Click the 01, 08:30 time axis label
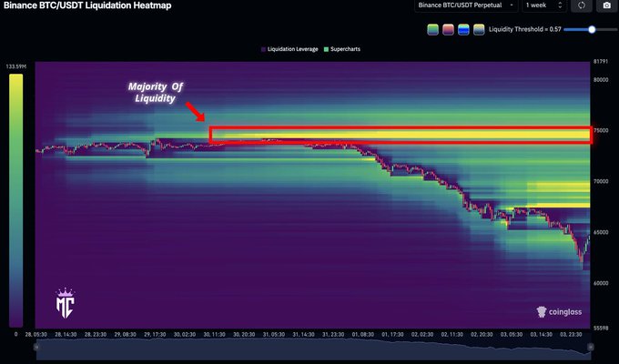 [x=363, y=334]
